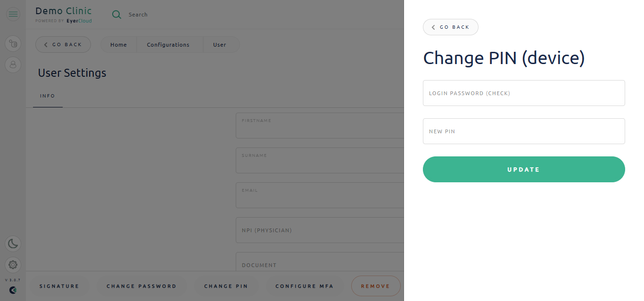Click Go Back on User Settings page
The image size is (644, 301).
tap(63, 45)
